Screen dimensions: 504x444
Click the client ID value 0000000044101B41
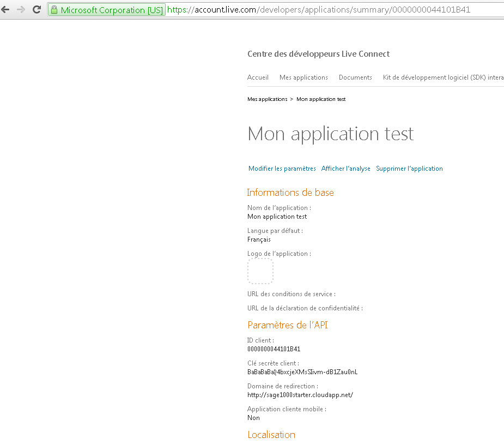(274, 349)
